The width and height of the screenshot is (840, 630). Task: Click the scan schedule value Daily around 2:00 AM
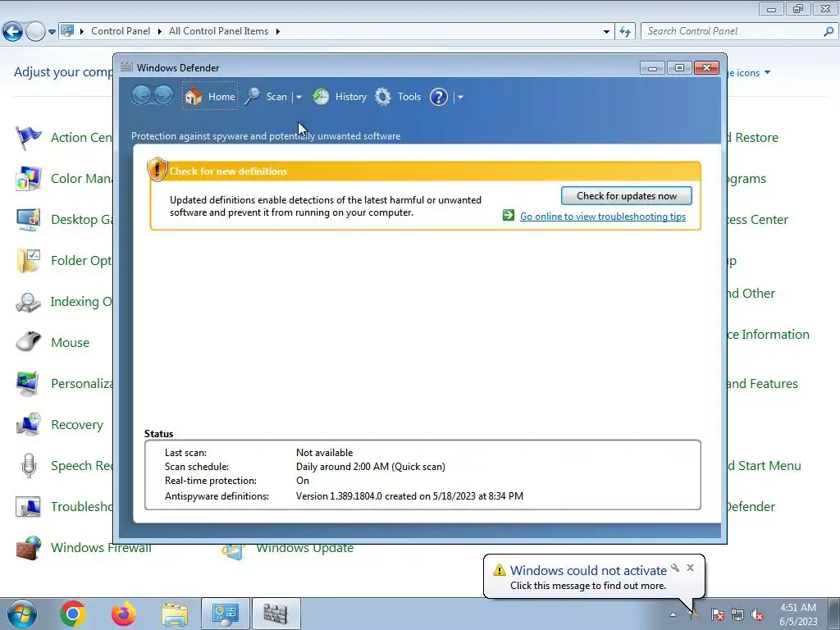[x=370, y=467]
